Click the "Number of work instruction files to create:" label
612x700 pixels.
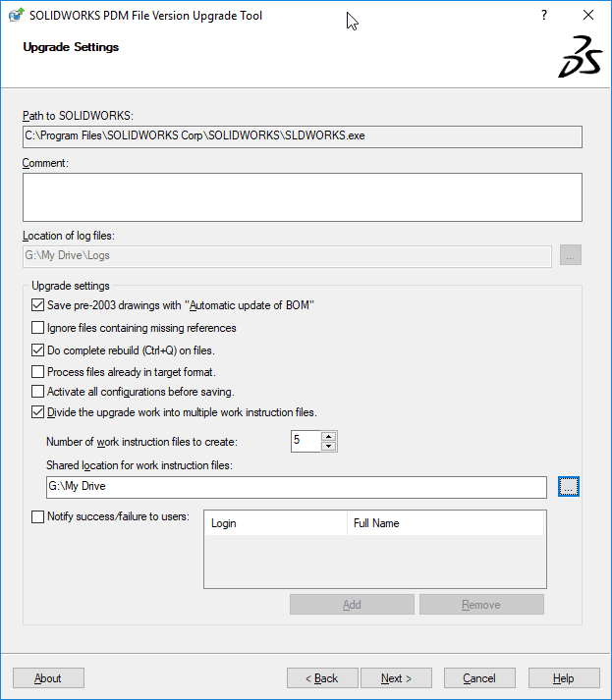[141, 442]
